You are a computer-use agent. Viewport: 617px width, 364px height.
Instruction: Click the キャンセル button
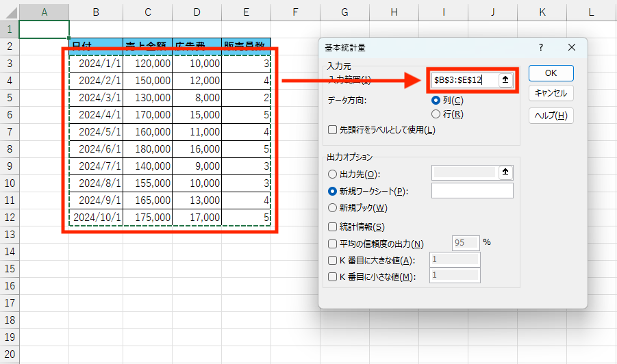(551, 93)
